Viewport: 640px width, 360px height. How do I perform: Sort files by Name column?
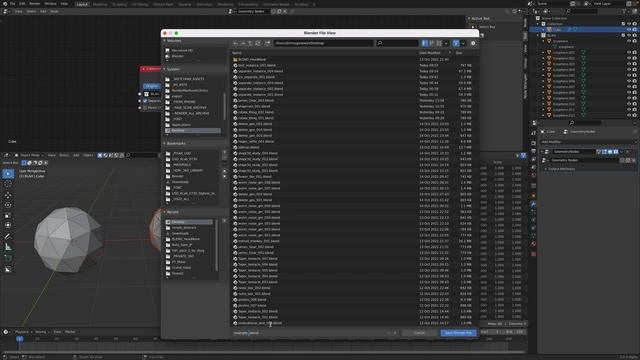coord(237,53)
